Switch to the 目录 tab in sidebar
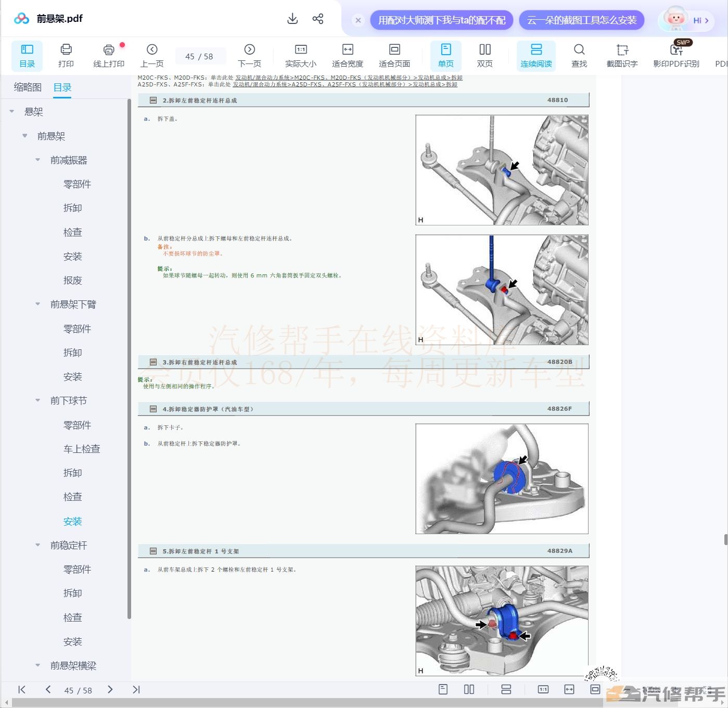 click(x=62, y=87)
